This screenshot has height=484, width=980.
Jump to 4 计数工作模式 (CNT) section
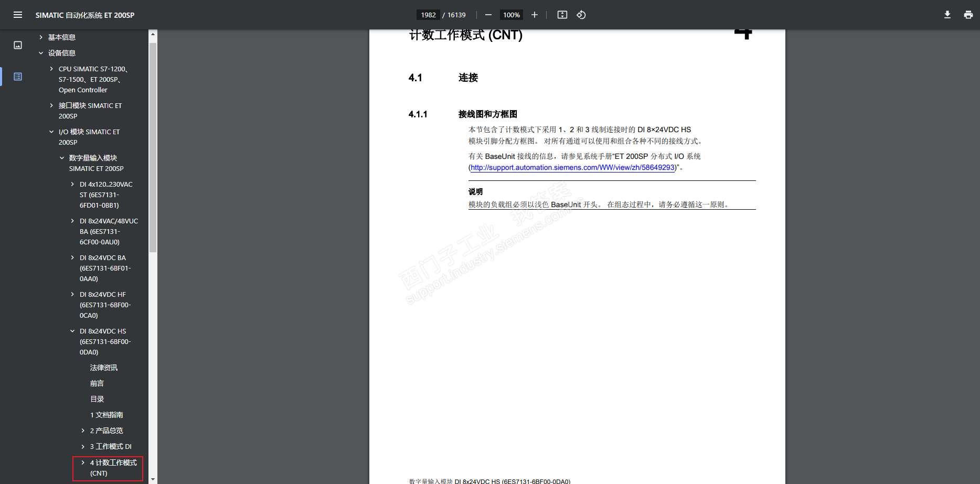coord(113,468)
